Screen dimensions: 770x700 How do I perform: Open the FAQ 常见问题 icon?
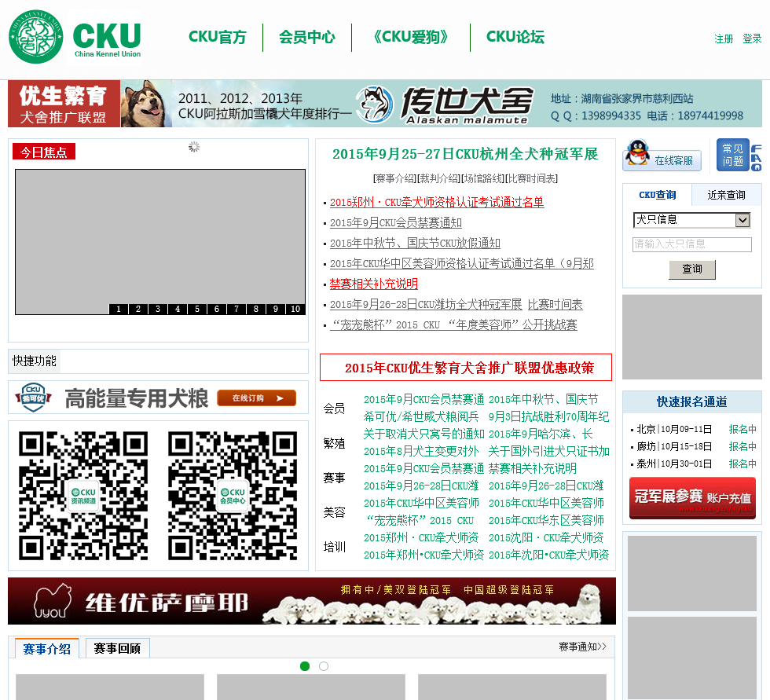click(739, 155)
